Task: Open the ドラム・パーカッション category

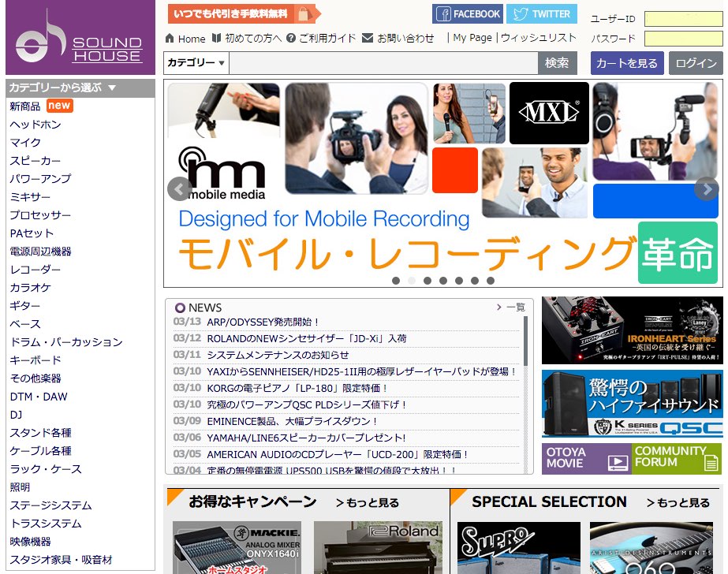Action: point(66,342)
